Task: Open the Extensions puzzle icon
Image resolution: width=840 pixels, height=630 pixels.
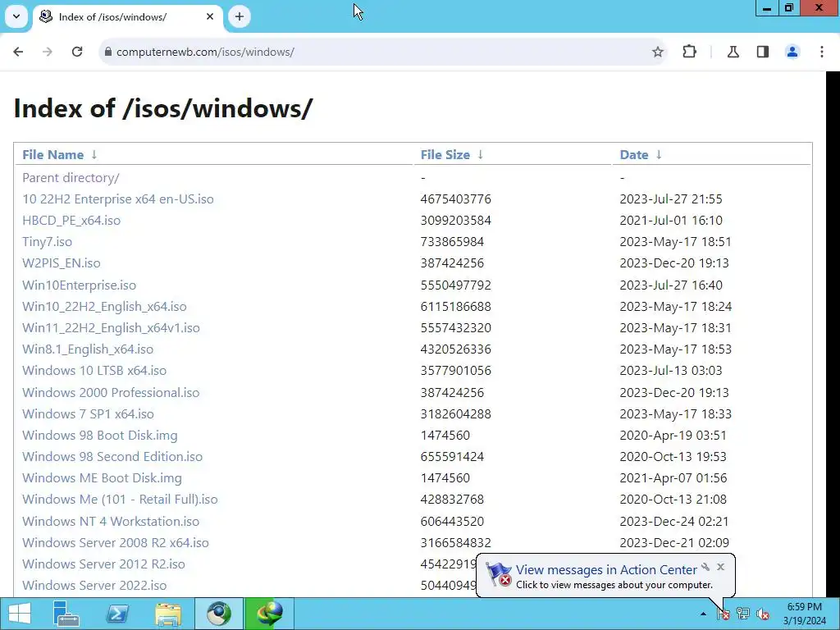Action: [689, 52]
